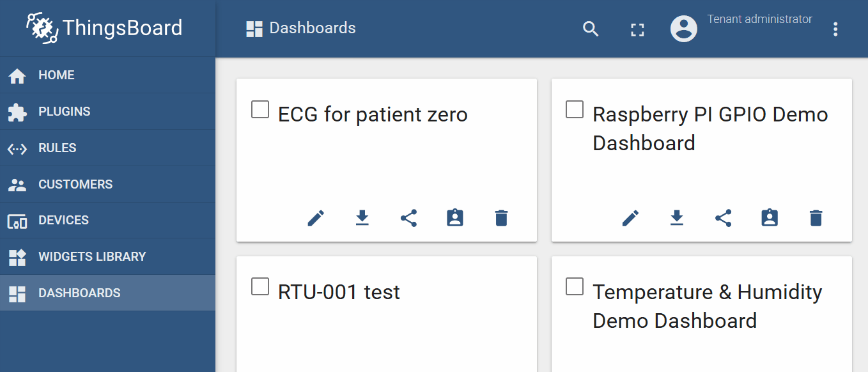Edit the Raspberry PI GPIO Demo Dashboard
868x372 pixels.
point(630,218)
